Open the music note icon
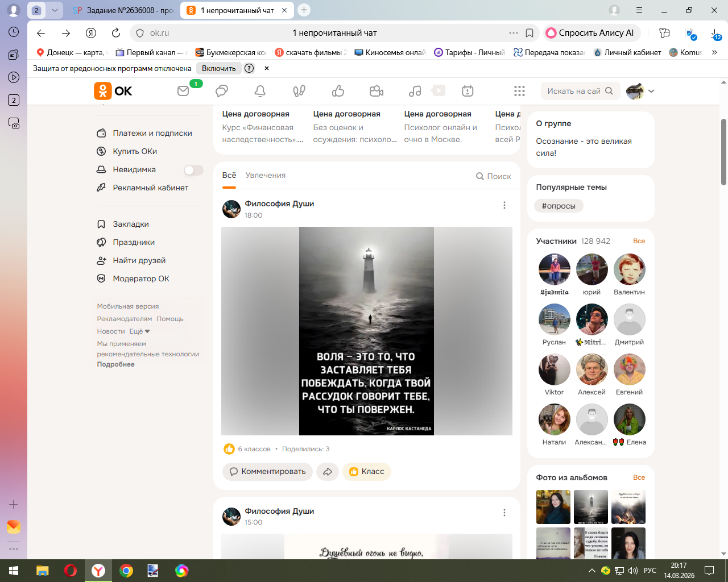Image resolution: width=728 pixels, height=582 pixels. tap(415, 91)
